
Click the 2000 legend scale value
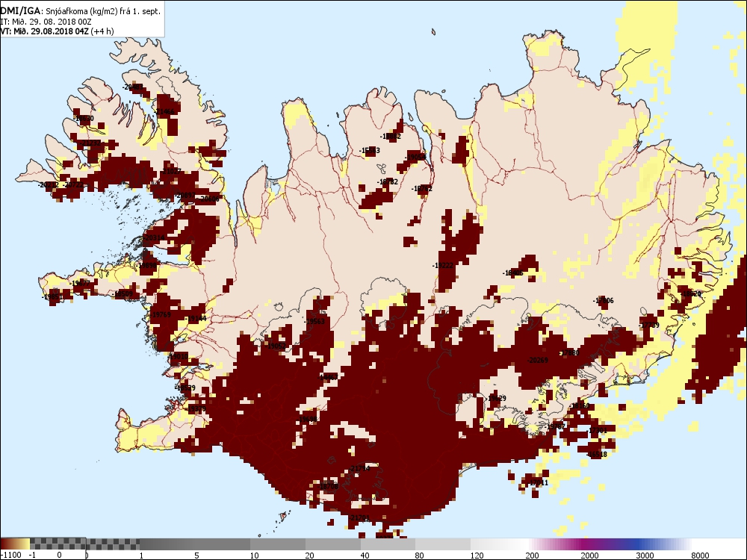(589, 555)
